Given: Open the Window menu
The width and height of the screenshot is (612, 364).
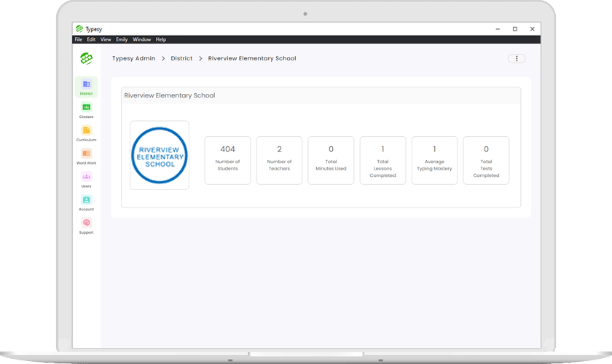Looking at the screenshot, I should (141, 39).
